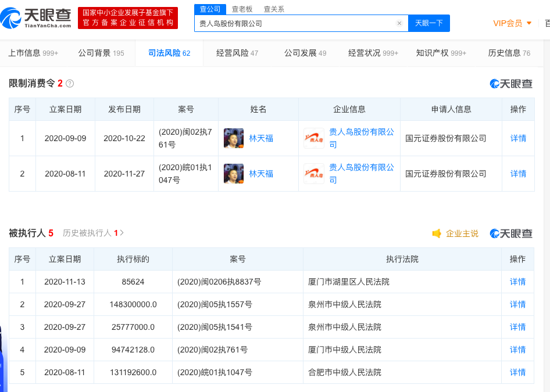Viewport: 550px width, 392px height.
Task: Clear search field with the X icon
Action: [x=399, y=23]
